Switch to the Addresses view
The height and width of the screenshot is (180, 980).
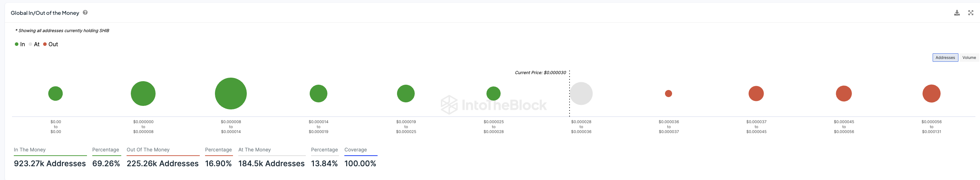945,58
